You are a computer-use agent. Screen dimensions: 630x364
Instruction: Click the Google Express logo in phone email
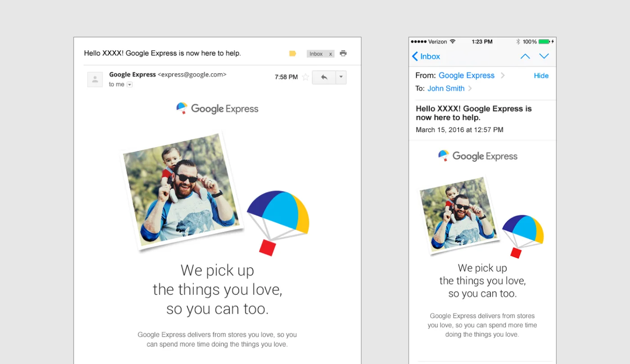[478, 156]
